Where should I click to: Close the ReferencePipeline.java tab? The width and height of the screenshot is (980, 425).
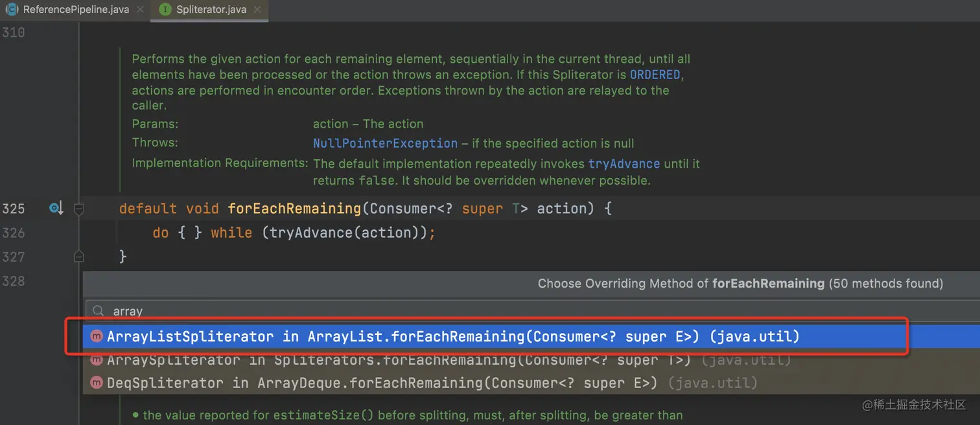pyautogui.click(x=139, y=10)
